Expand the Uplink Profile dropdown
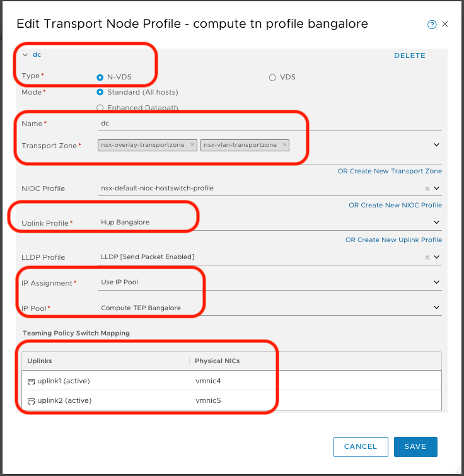Screen dimensions: 464x476 click(436, 223)
